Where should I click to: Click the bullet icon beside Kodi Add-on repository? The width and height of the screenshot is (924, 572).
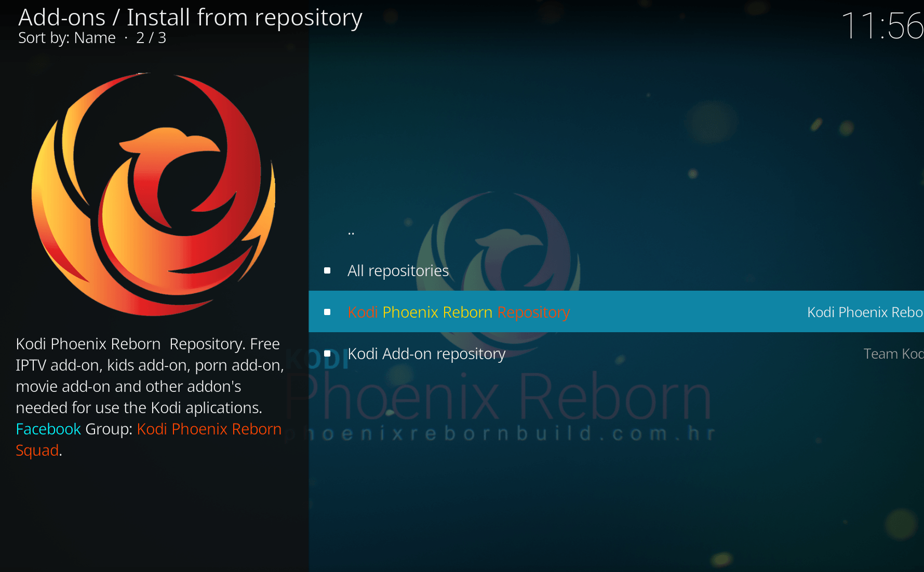(x=327, y=353)
